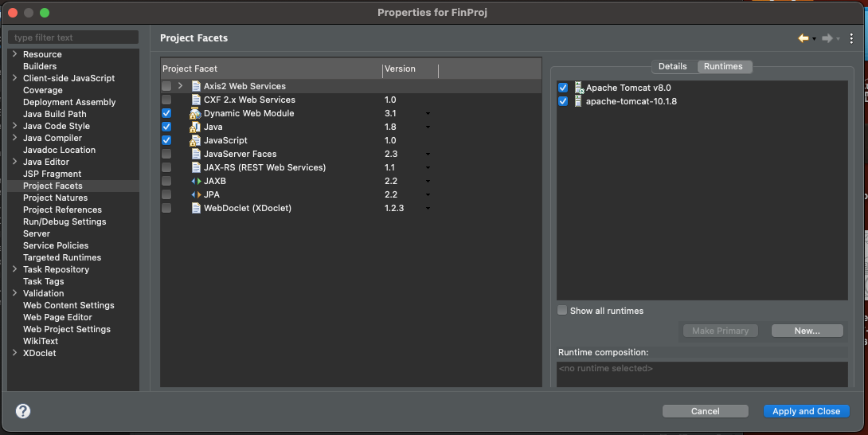Open JAX-RS version dropdown

coord(428,168)
